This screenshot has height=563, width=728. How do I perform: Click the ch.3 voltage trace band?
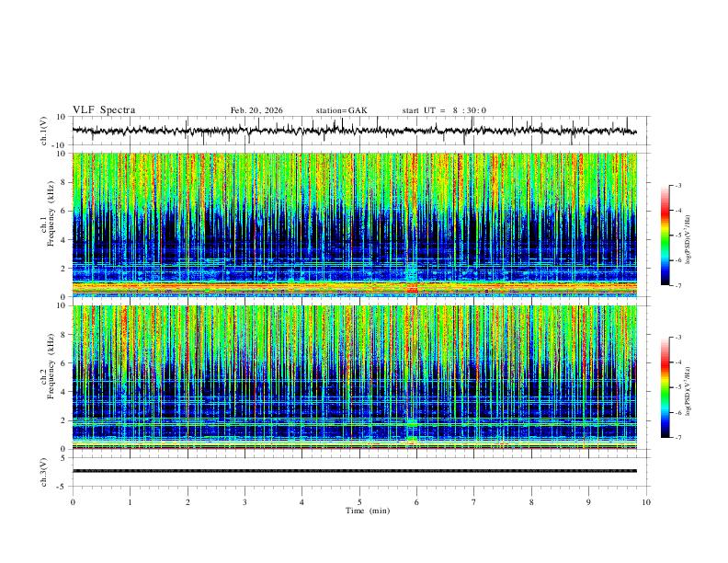coord(354,471)
